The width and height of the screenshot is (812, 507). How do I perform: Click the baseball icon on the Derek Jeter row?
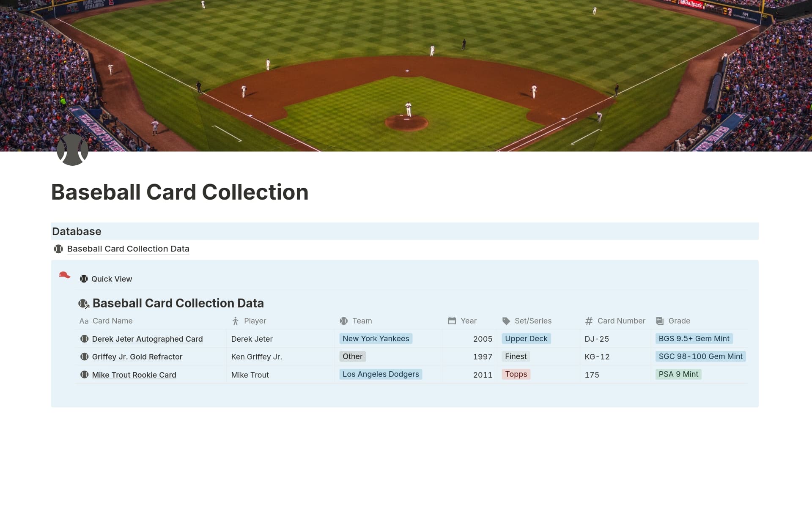tap(84, 339)
